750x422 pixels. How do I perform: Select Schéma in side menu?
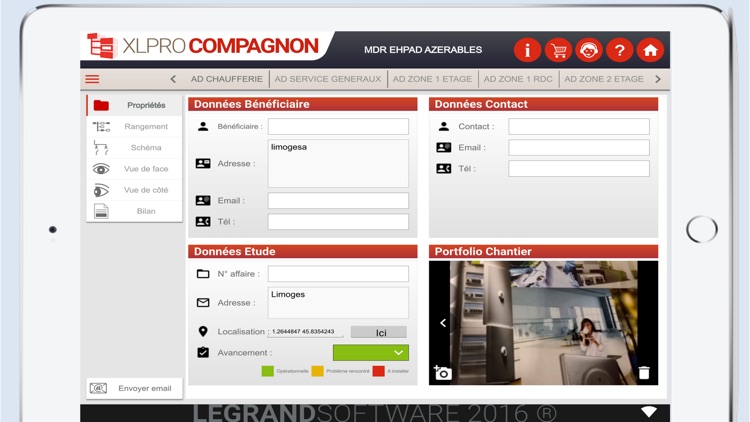134,147
